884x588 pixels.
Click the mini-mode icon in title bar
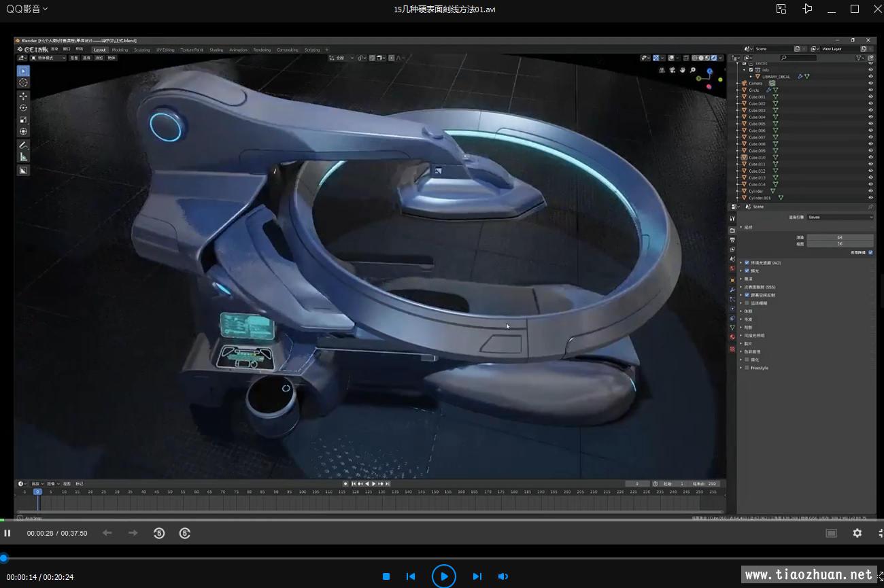pos(781,9)
